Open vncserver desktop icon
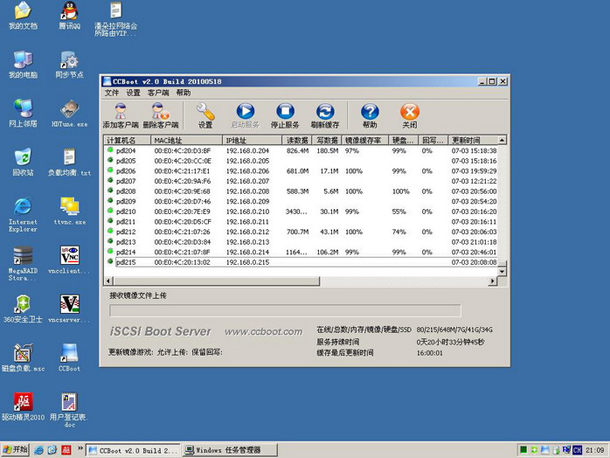Screen dimensions: 610x458 [x=70, y=309]
